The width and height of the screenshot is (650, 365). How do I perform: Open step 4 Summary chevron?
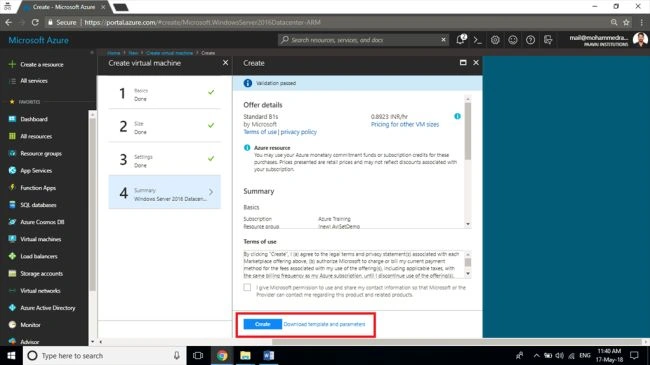(x=211, y=192)
